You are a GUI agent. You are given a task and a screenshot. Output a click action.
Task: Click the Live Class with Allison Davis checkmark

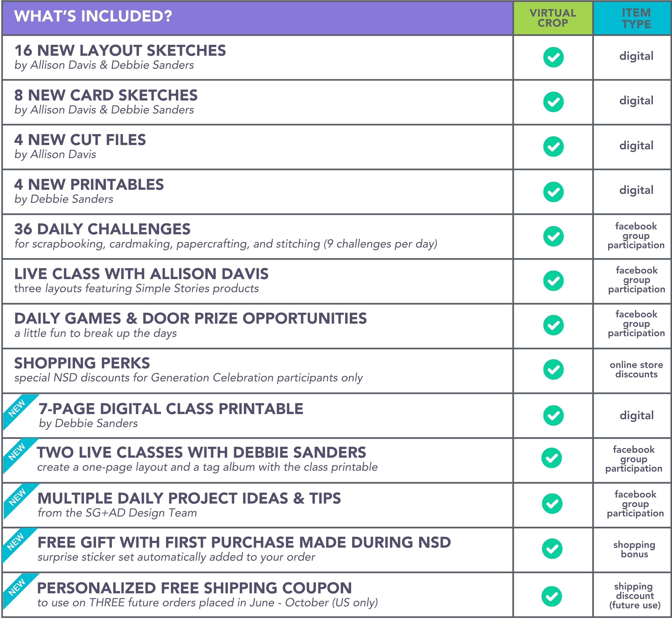(x=553, y=281)
